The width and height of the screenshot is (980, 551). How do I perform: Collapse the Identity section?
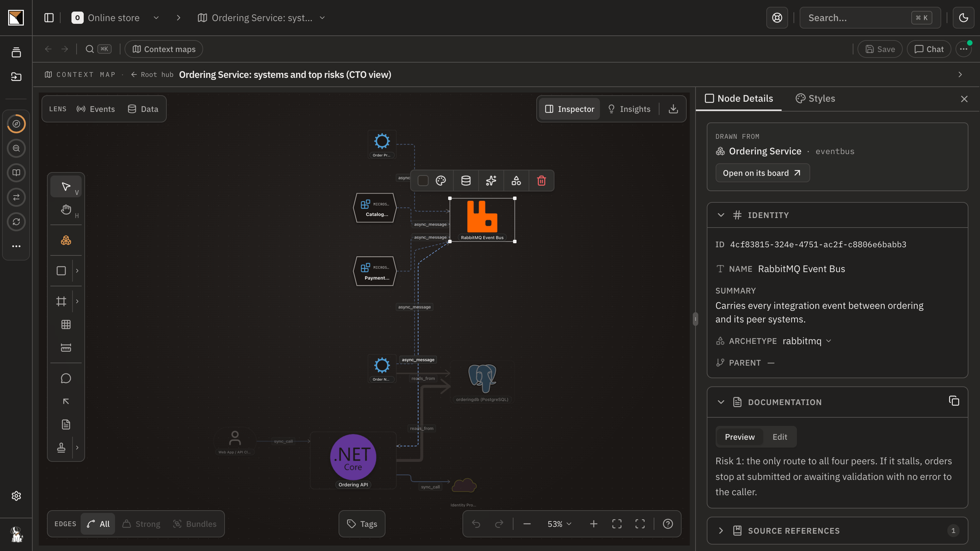point(721,215)
